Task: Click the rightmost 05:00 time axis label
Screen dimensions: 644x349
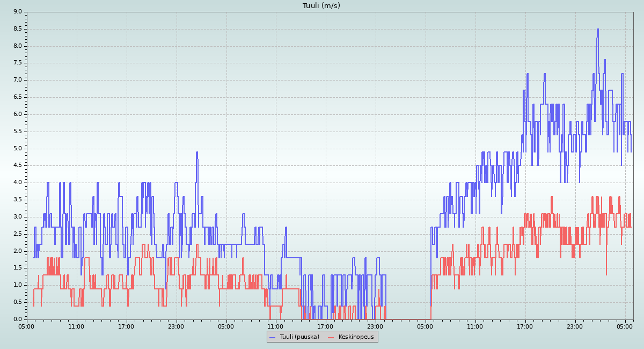Action: click(x=625, y=326)
